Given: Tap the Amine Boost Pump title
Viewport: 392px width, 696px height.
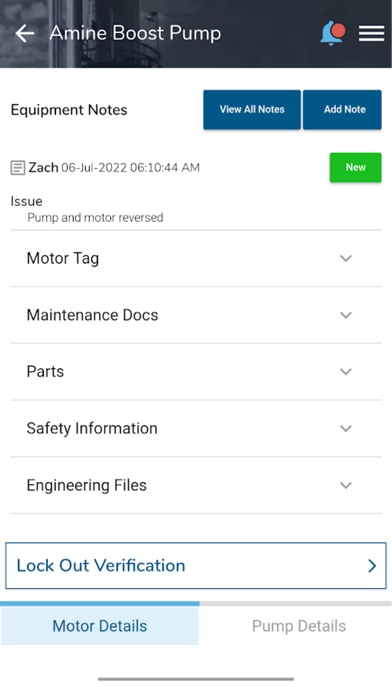Looking at the screenshot, I should point(135,33).
